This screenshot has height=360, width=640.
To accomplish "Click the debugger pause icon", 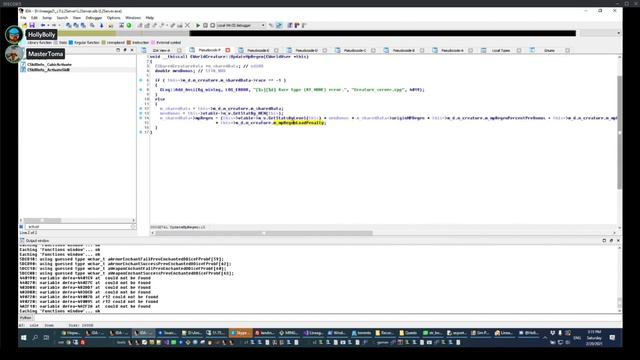I will pyautogui.click(x=205, y=25).
